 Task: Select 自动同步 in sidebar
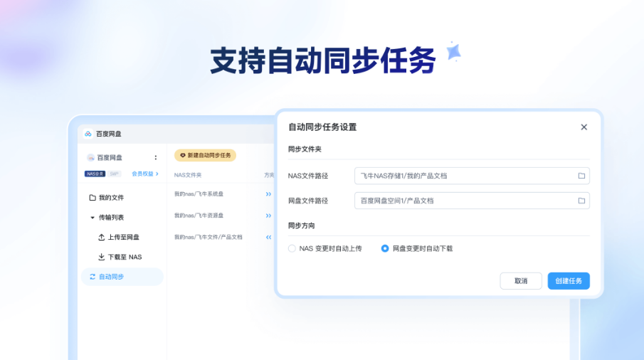122,277
